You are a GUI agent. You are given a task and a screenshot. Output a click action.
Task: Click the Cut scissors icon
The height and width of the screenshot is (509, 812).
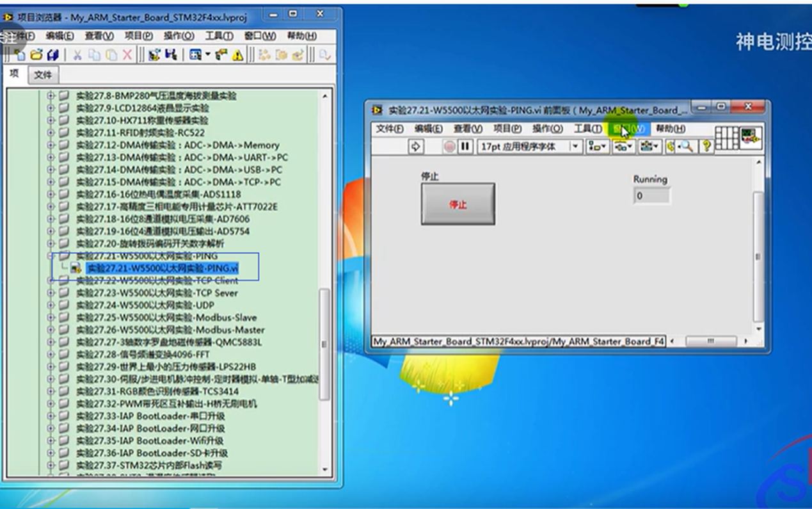pyautogui.click(x=77, y=55)
